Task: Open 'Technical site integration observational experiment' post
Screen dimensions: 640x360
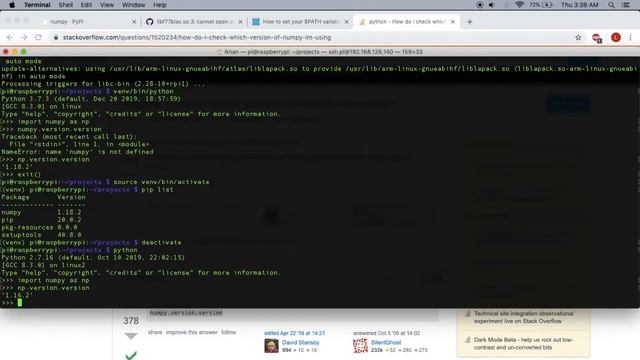Action: (524, 317)
